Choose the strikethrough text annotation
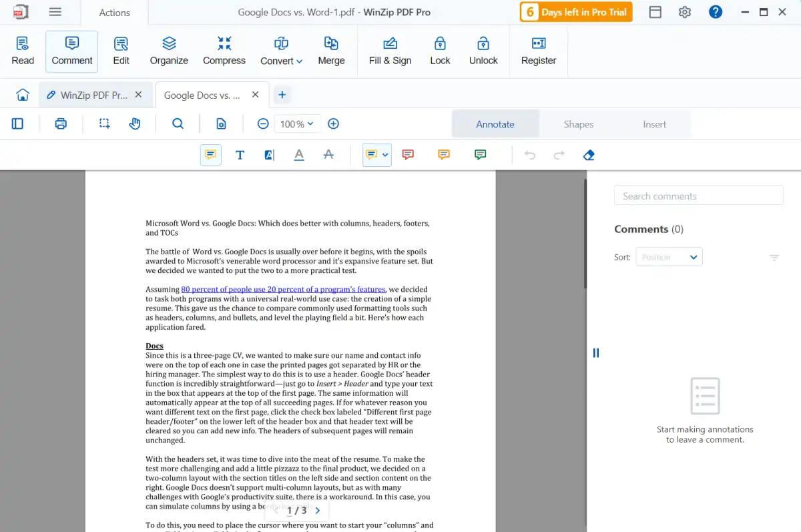801x532 pixels. pyautogui.click(x=328, y=155)
